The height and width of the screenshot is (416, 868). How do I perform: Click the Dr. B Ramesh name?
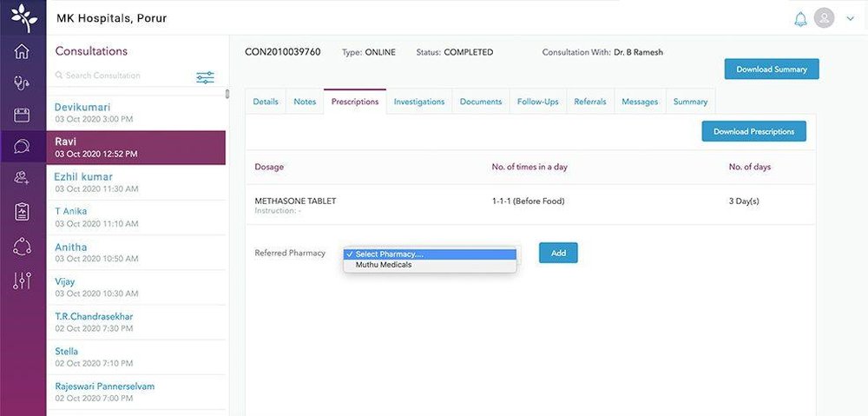tap(638, 52)
